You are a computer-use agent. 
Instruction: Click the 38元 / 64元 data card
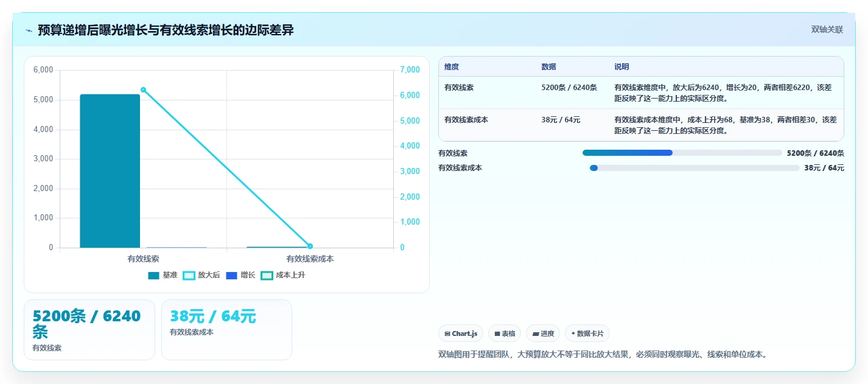tap(226, 330)
